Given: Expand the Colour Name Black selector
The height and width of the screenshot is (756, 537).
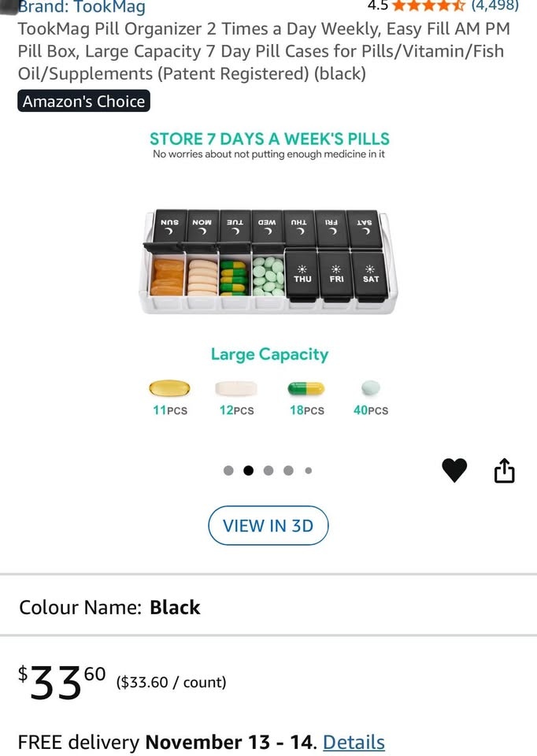Looking at the screenshot, I should click(x=110, y=607).
